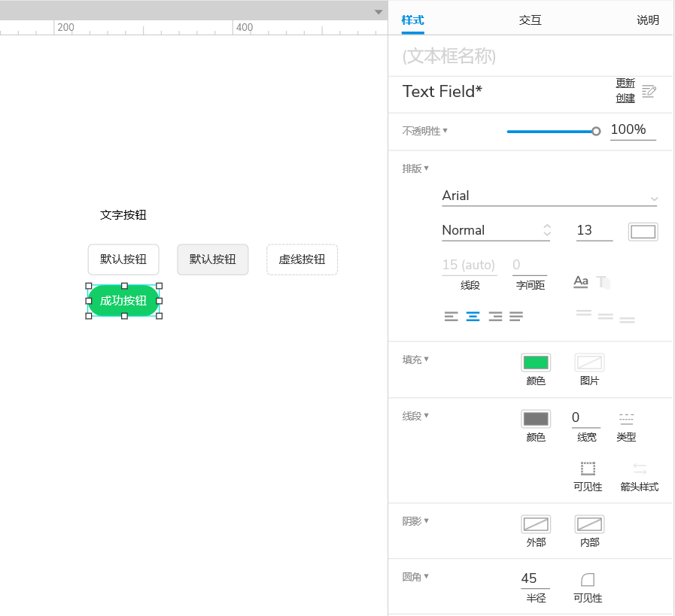The height and width of the screenshot is (616, 675).
Task: Toggle justified text alignment
Action: 515,317
